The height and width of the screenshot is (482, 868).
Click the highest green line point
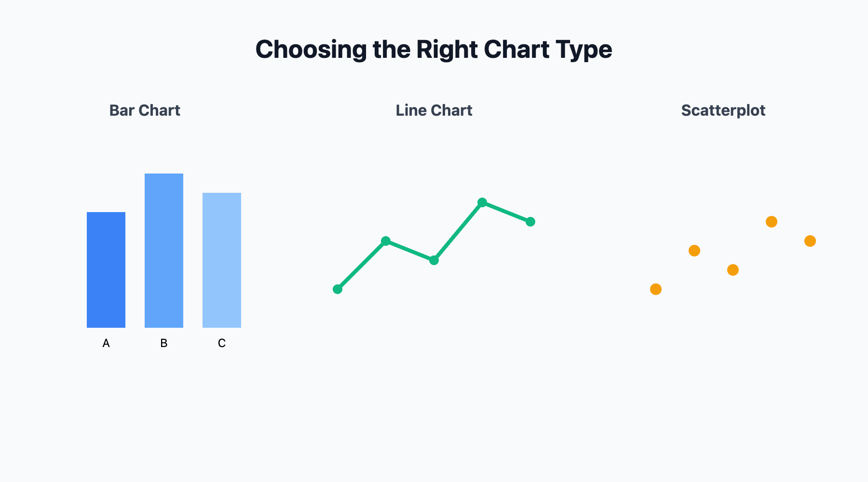click(482, 202)
